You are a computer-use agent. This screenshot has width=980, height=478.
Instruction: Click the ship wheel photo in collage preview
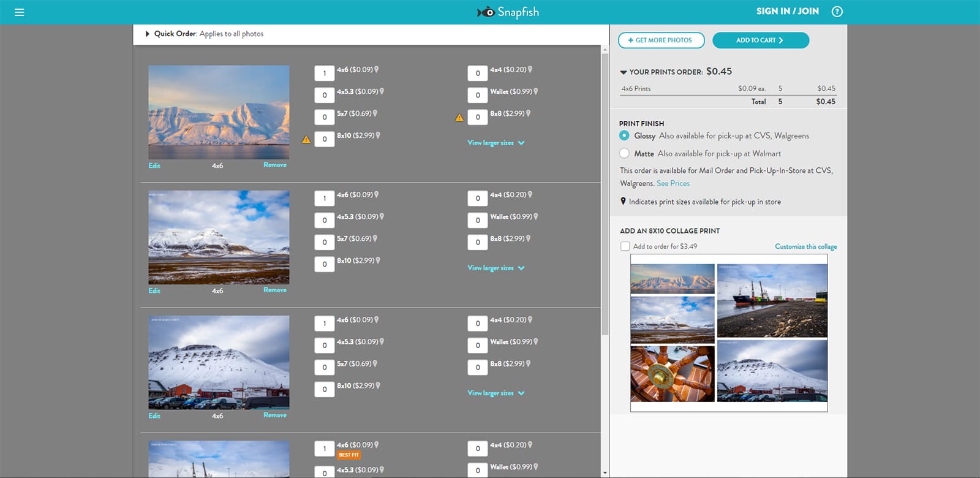pyautogui.click(x=673, y=374)
